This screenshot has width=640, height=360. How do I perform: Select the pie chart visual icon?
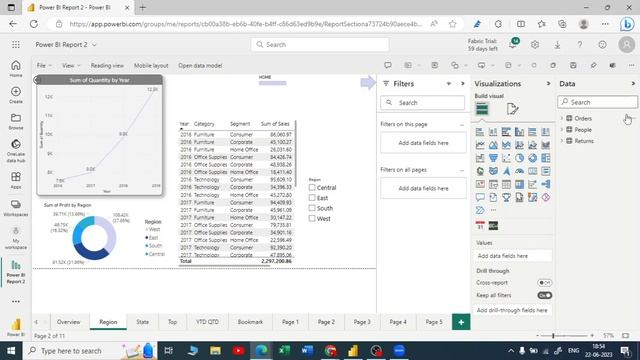pyautogui.click(x=519, y=158)
